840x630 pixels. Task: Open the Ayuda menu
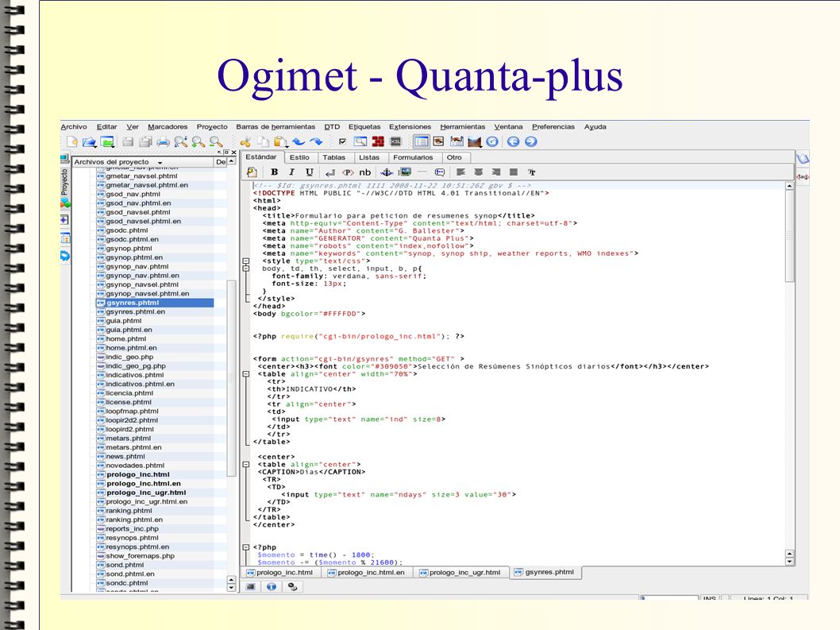(595, 127)
